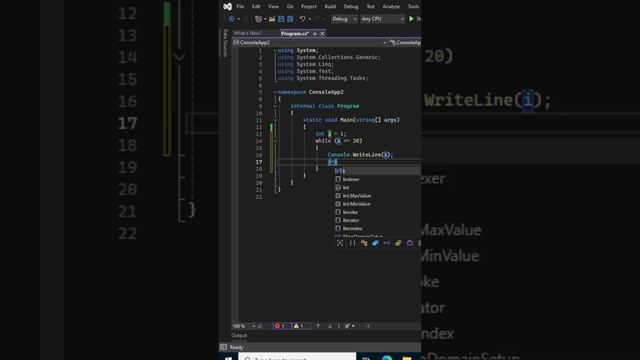Collapse the while loop block
This screenshot has height=360, width=640.
275,141
